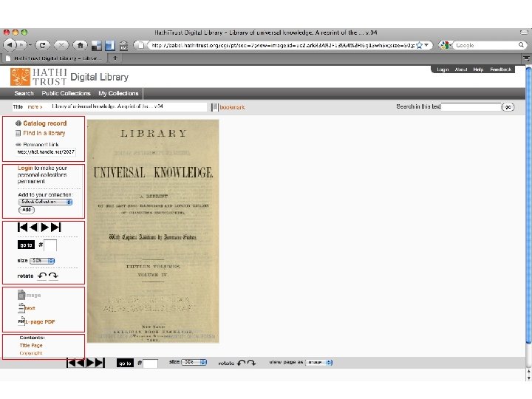The image size is (532, 399).
Task: Click bottom bar go to button
Action: (125, 363)
